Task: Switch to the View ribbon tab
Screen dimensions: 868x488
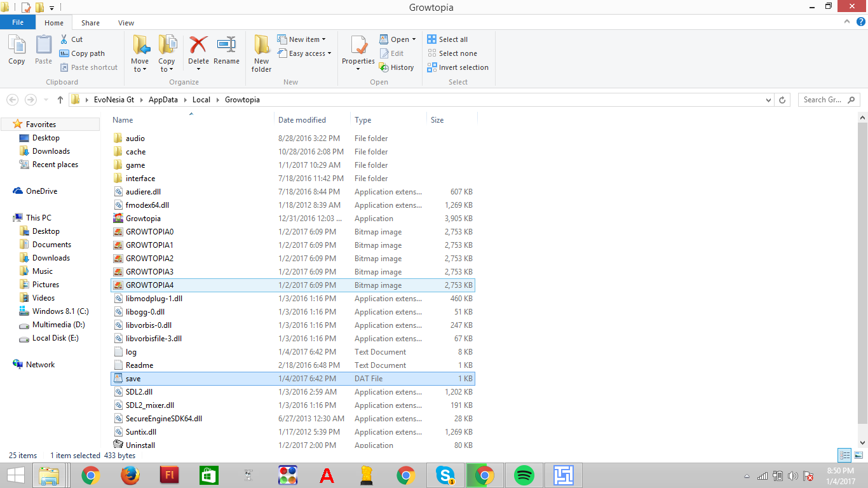Action: click(x=126, y=23)
